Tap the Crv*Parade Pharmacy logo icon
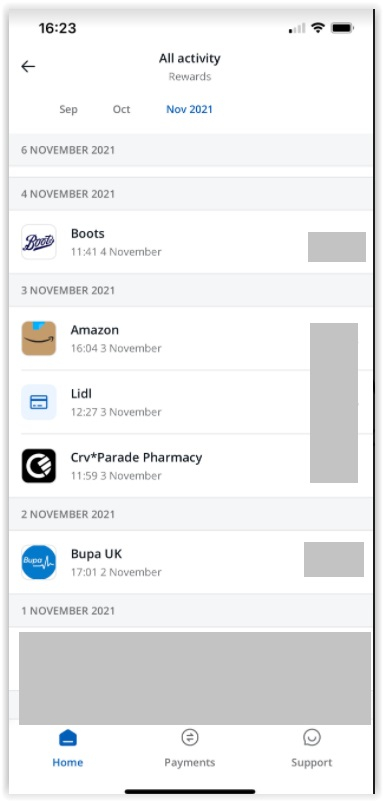The image size is (383, 802). (38, 466)
